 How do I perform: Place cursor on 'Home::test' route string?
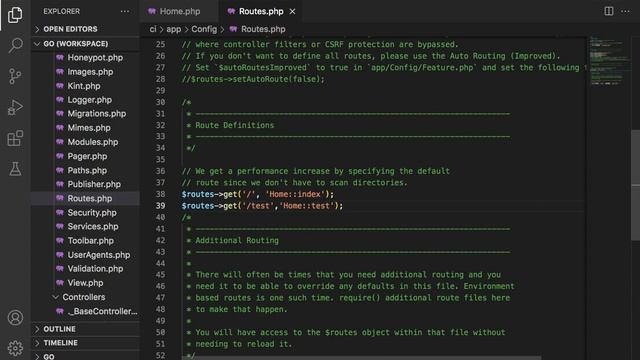click(x=307, y=206)
